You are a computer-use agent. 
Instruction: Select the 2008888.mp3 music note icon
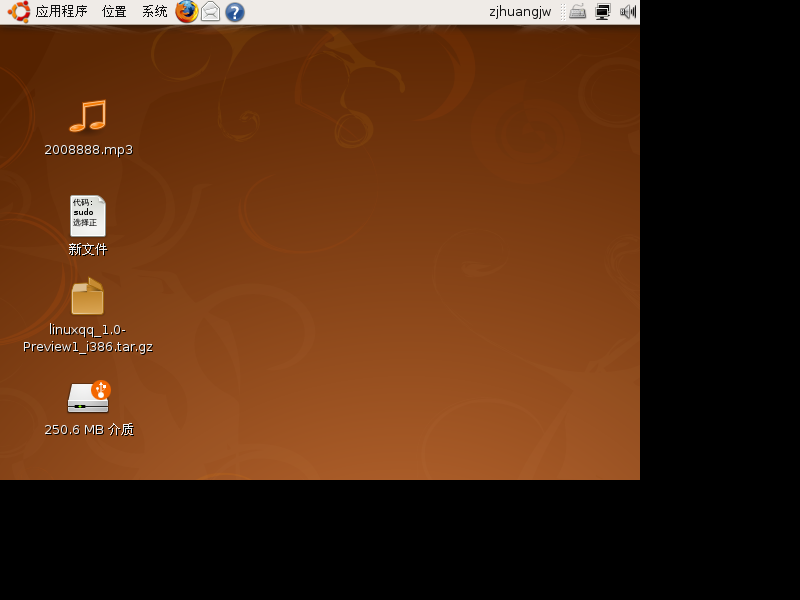(88, 116)
